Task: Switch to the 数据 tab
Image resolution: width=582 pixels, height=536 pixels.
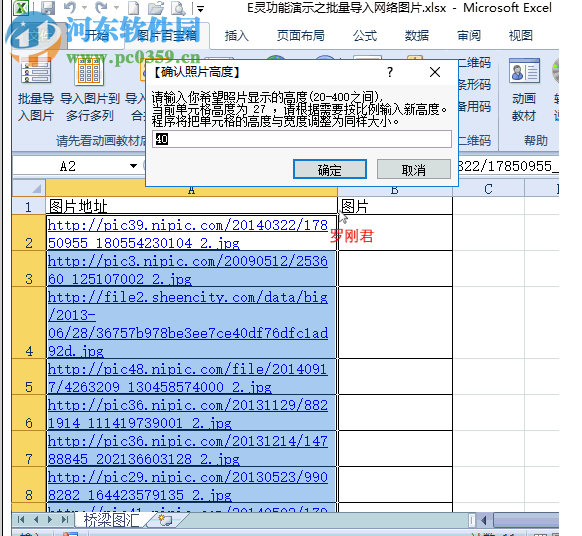Action: [416, 36]
